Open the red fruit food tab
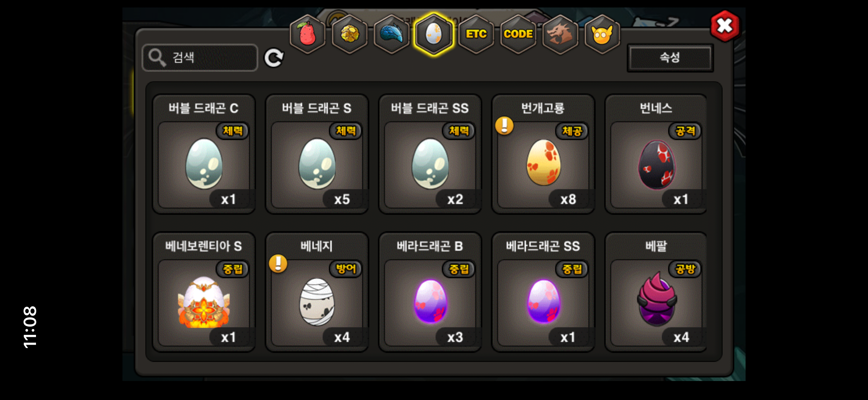The height and width of the screenshot is (400, 868). (x=307, y=34)
